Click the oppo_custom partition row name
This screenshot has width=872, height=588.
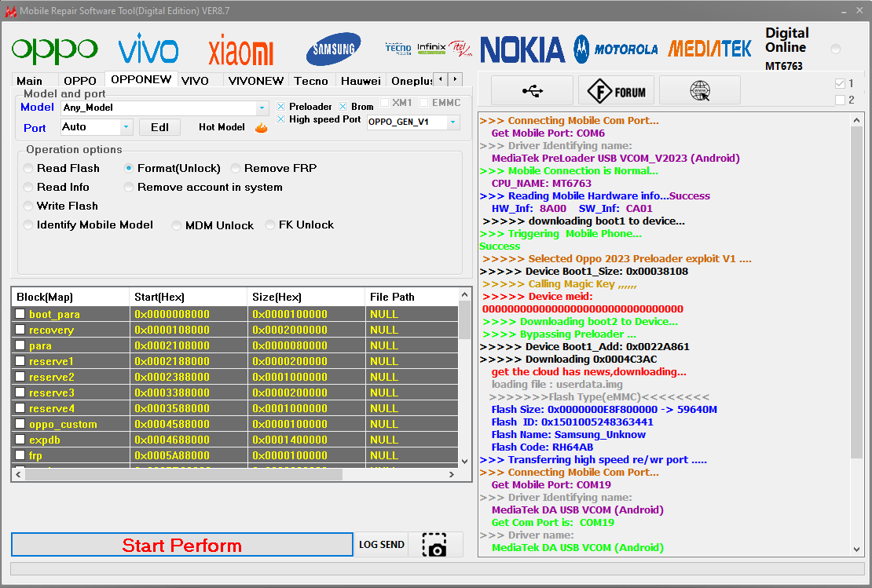(63, 424)
